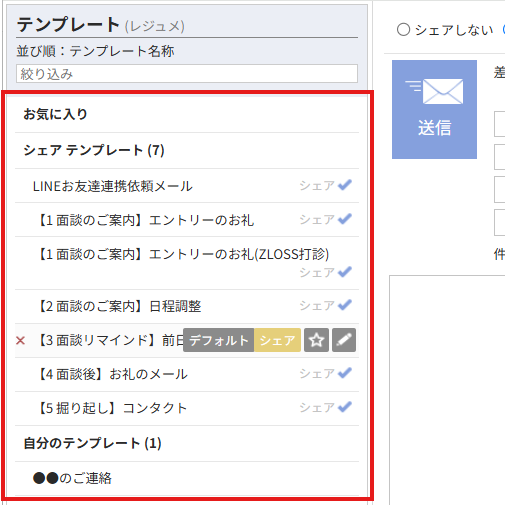Click the share checkmark on 日程調整 template

pos(345,305)
